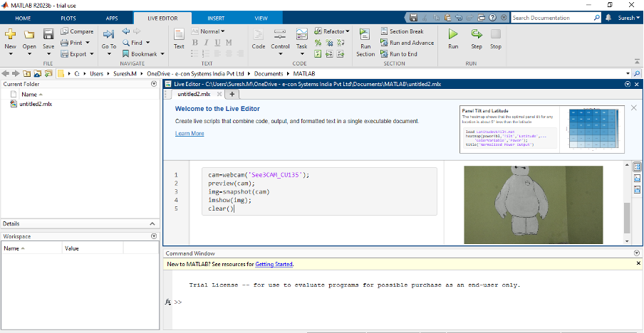
Task: Click the Code insert icon
Action: [259, 34]
